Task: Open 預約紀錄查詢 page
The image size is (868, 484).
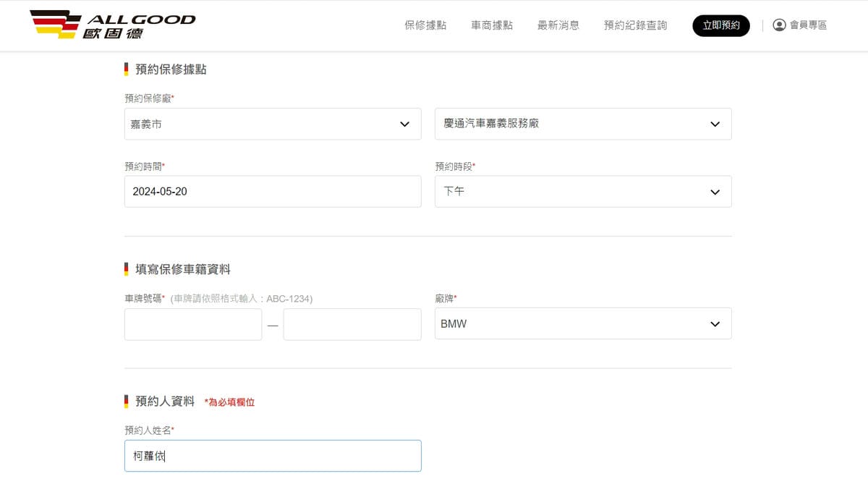Action: pos(635,25)
